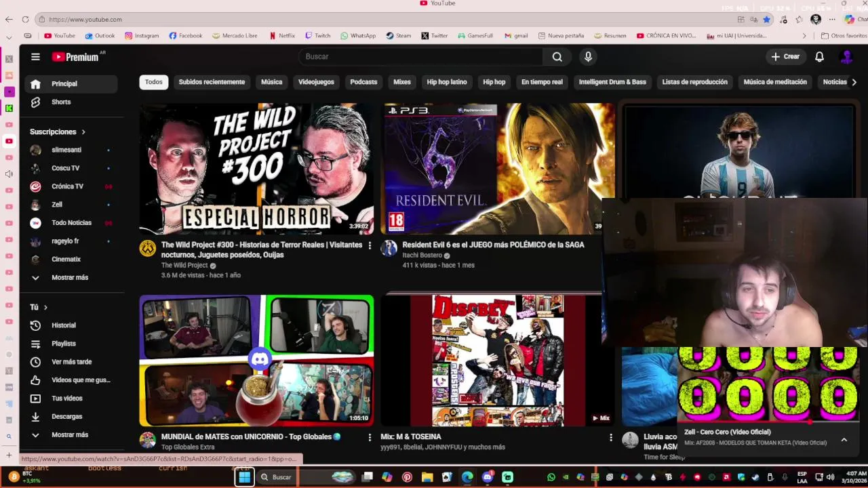Open Otros favoritos folder
This screenshot has height=488, width=868.
pos(844,36)
